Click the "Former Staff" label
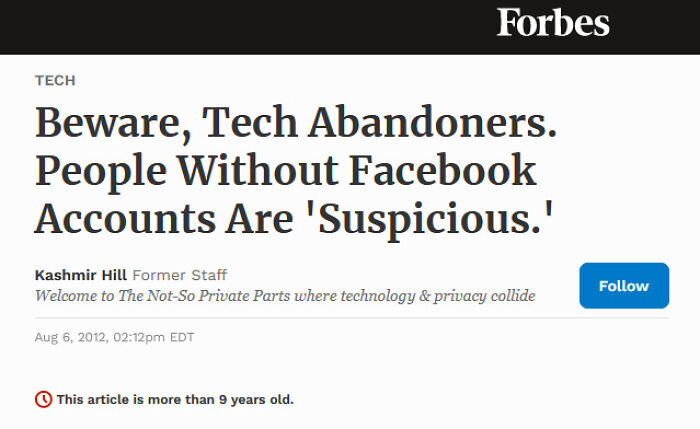Image resolution: width=700 pixels, height=429 pixels. (179, 275)
